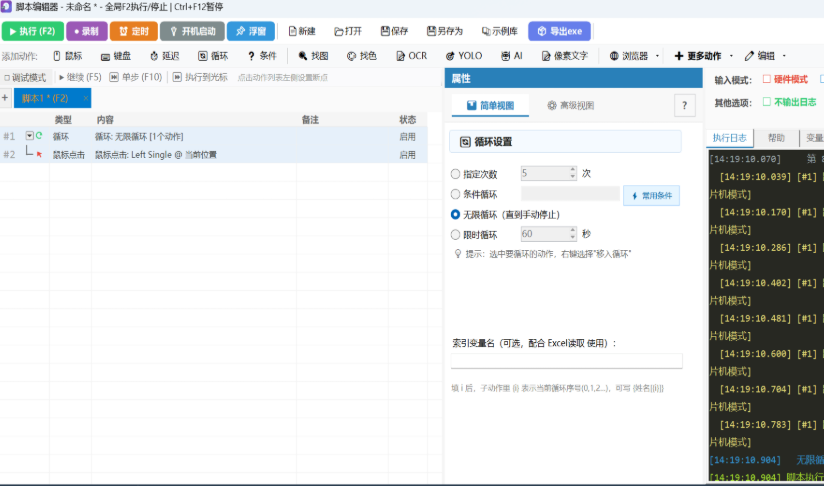Click log entry [14:19:10.039]

[x=755, y=177]
